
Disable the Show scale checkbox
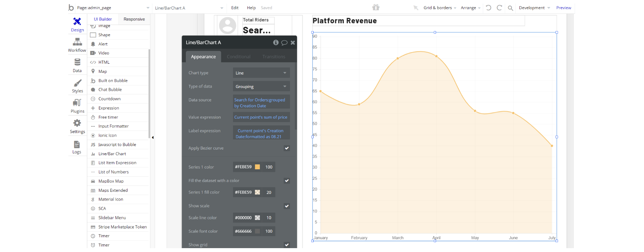coord(287,206)
